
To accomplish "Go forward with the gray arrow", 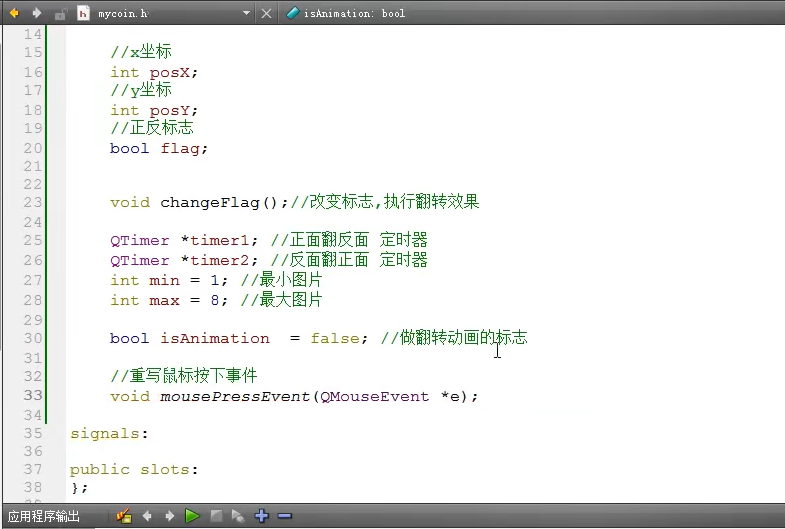I will click(37, 13).
